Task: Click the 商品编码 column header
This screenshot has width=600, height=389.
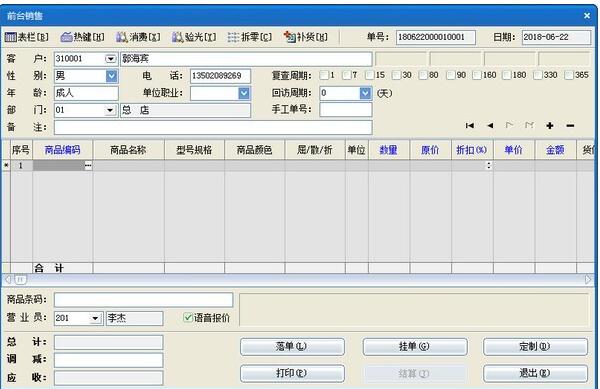Action: tap(62, 150)
